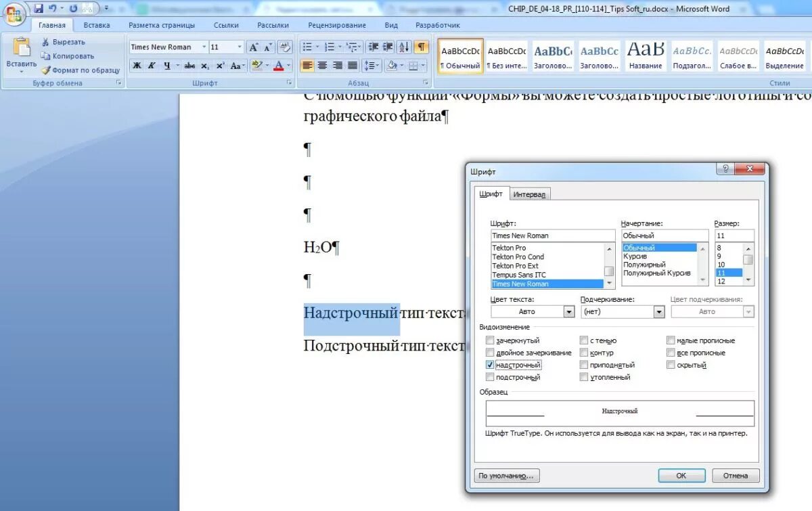The width and height of the screenshot is (812, 511).
Task: Redo the last action
Action: (x=73, y=9)
